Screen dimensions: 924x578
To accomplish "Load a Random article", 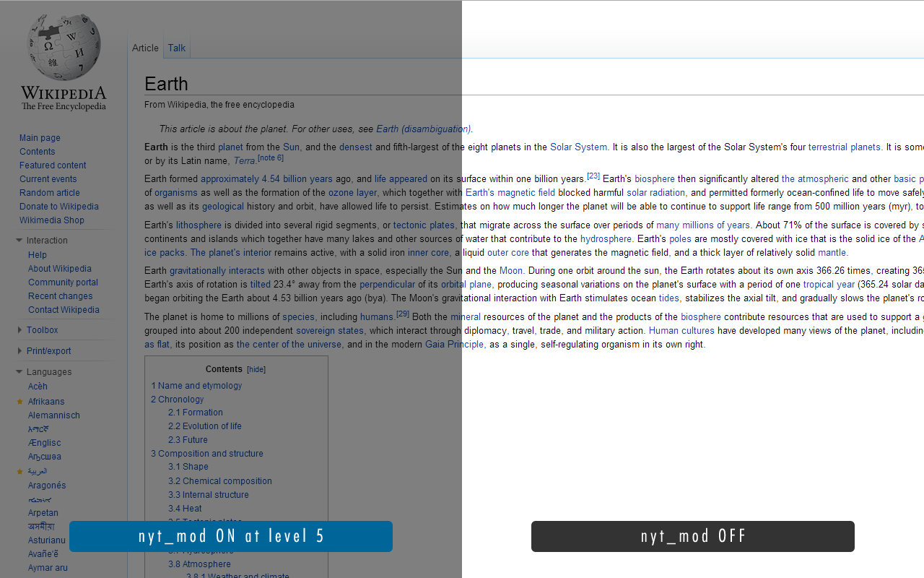I will click(x=50, y=193).
